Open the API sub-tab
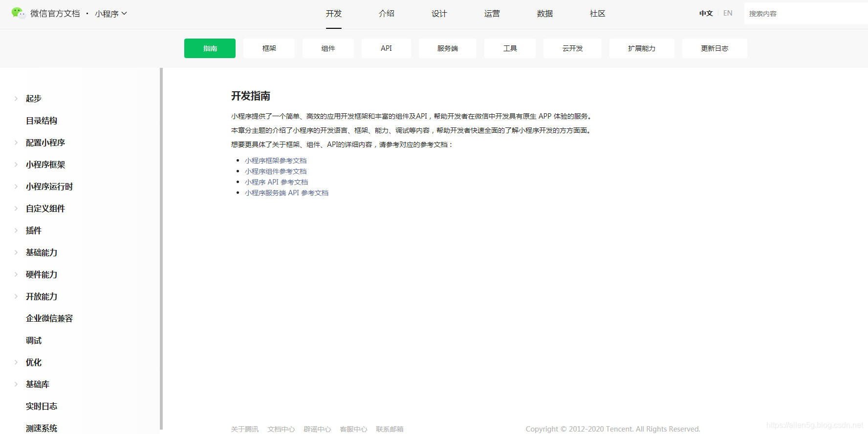Image resolution: width=868 pixels, height=434 pixels. 386,48
